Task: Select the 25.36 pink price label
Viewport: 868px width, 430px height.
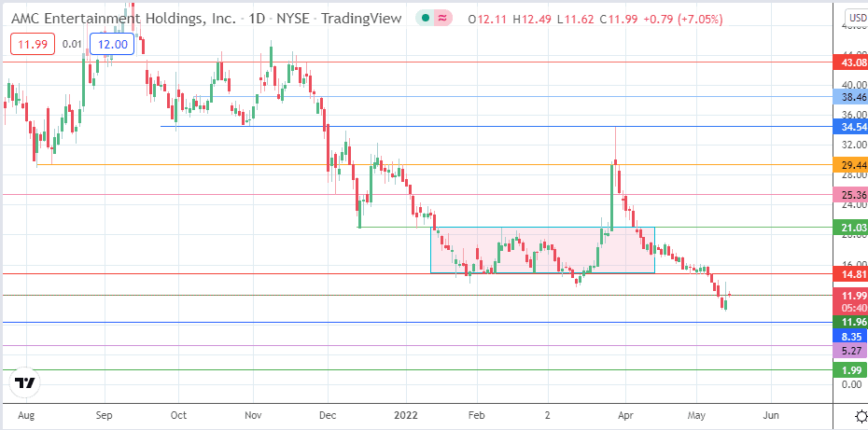Action: point(850,195)
